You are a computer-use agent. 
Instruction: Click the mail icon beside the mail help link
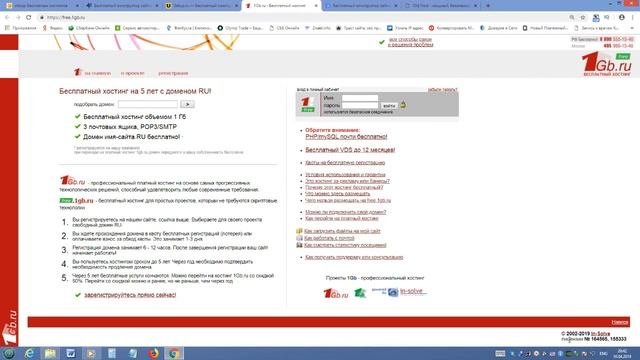[299, 238]
